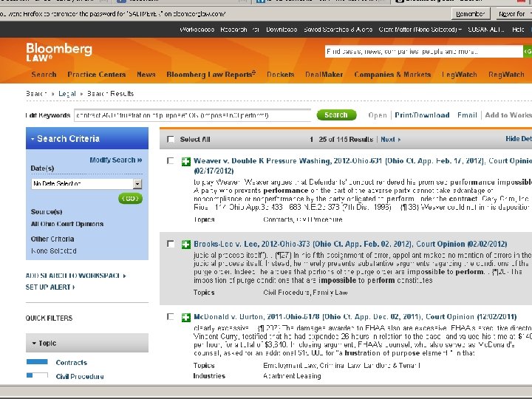Image resolution: width=532 pixels, height=399 pixels.
Task: Click the green plus icon beside McDonald v. Burton
Action: coord(186,317)
